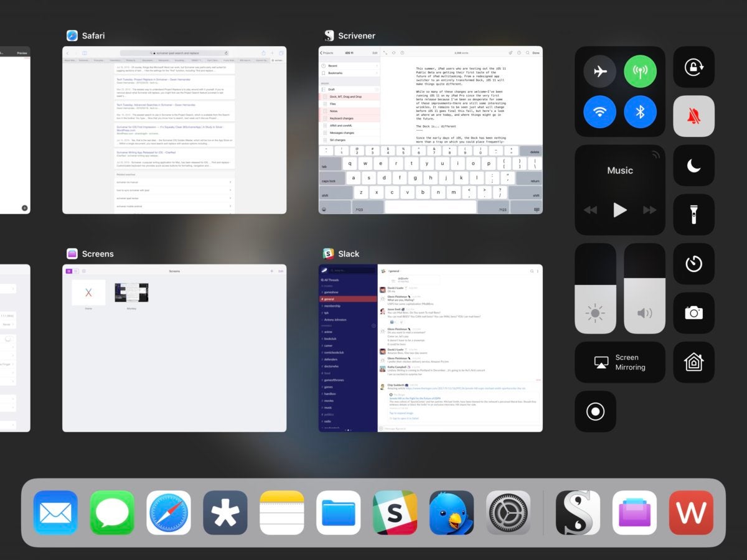747x560 pixels.
Task: Expand Recent row in Scrivener sidebar
Action: coord(349,65)
